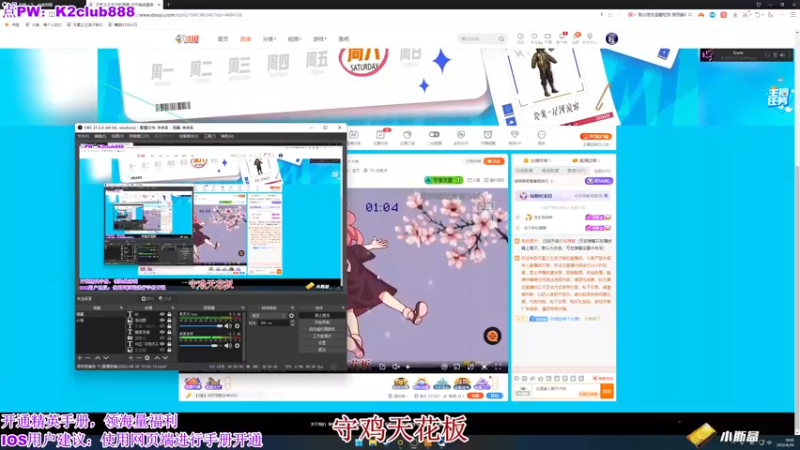This screenshot has height=450, width=800.
Task: Open the calendar checklist task icon
Action: (380, 135)
